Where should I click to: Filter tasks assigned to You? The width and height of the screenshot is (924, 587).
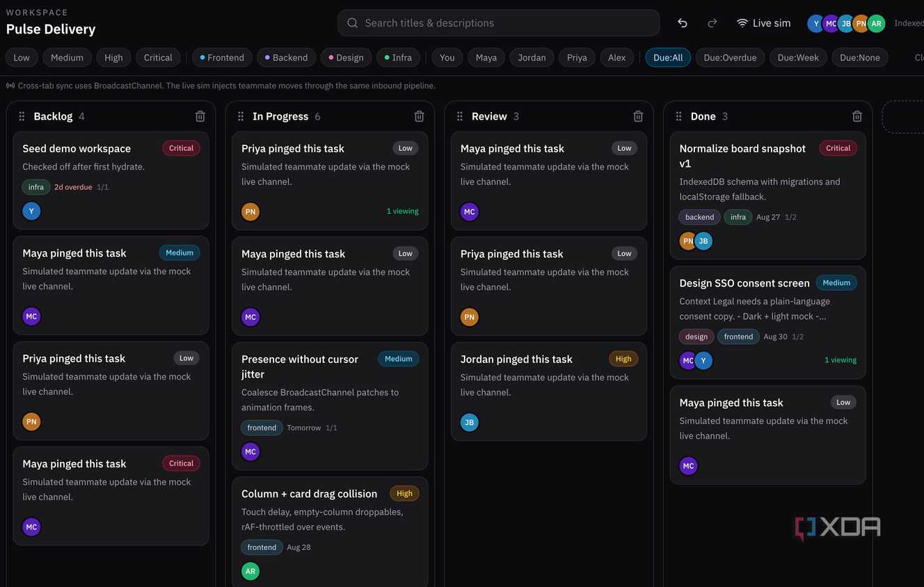(447, 57)
